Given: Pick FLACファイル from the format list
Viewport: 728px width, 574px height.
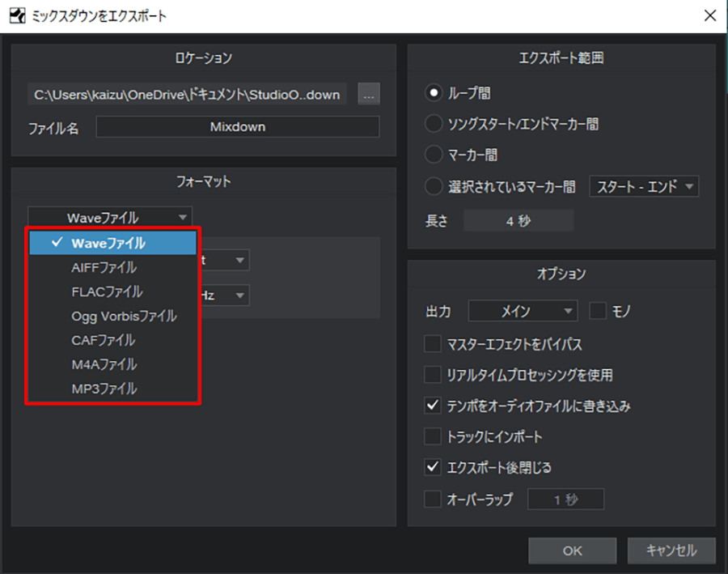Looking at the screenshot, I should click(x=112, y=291).
